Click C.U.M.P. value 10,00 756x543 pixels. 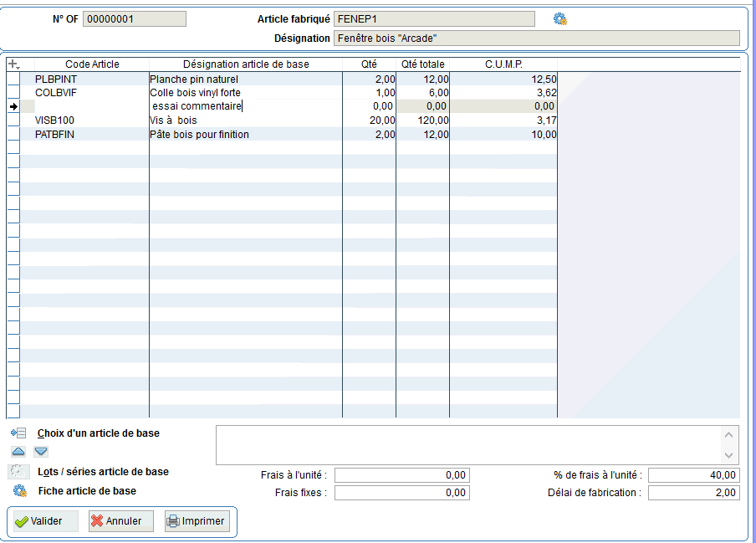pyautogui.click(x=503, y=135)
